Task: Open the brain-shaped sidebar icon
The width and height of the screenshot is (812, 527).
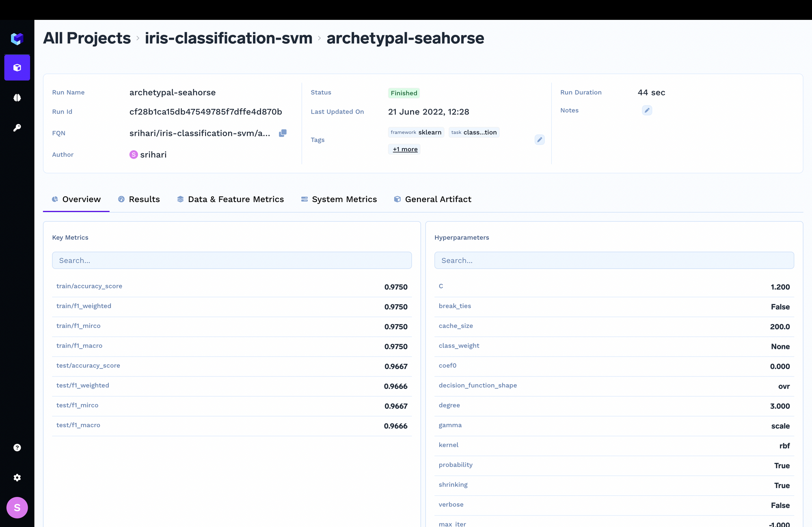Action: click(17, 98)
